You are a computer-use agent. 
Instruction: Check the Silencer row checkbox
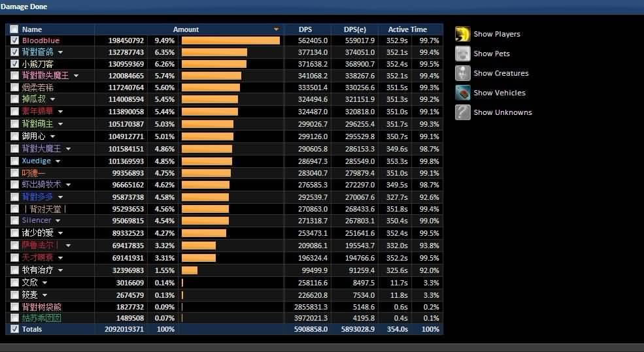coord(14,221)
